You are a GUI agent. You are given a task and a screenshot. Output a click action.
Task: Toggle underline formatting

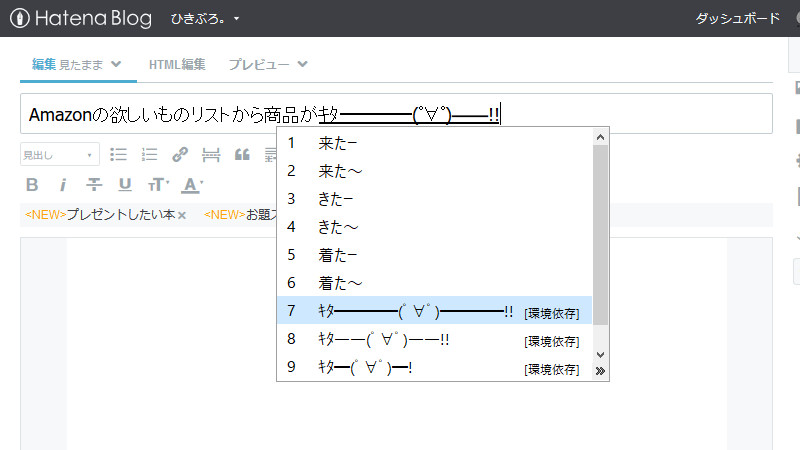coord(125,185)
